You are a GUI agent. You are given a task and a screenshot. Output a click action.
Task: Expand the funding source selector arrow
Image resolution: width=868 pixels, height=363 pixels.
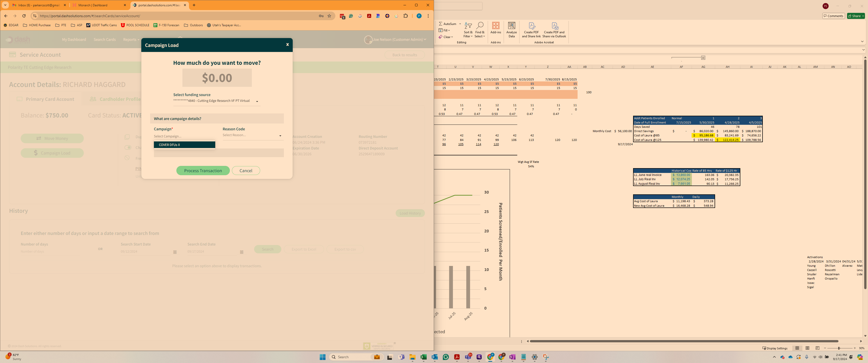click(x=257, y=101)
